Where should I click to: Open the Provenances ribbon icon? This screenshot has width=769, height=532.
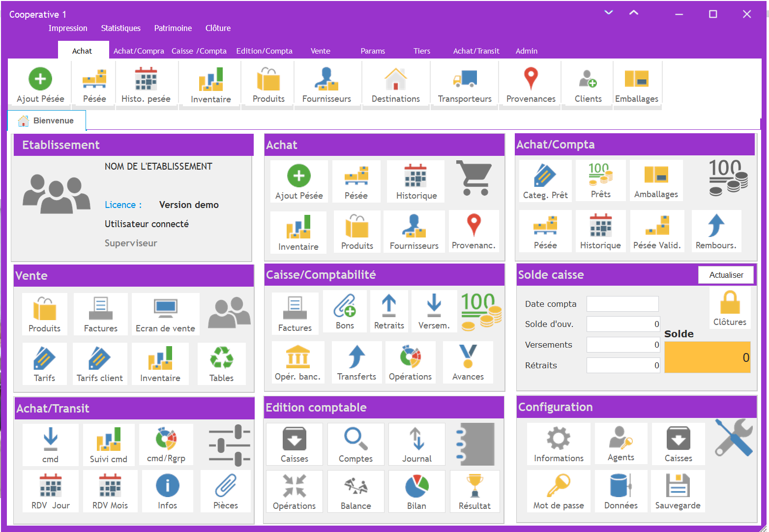coord(531,85)
